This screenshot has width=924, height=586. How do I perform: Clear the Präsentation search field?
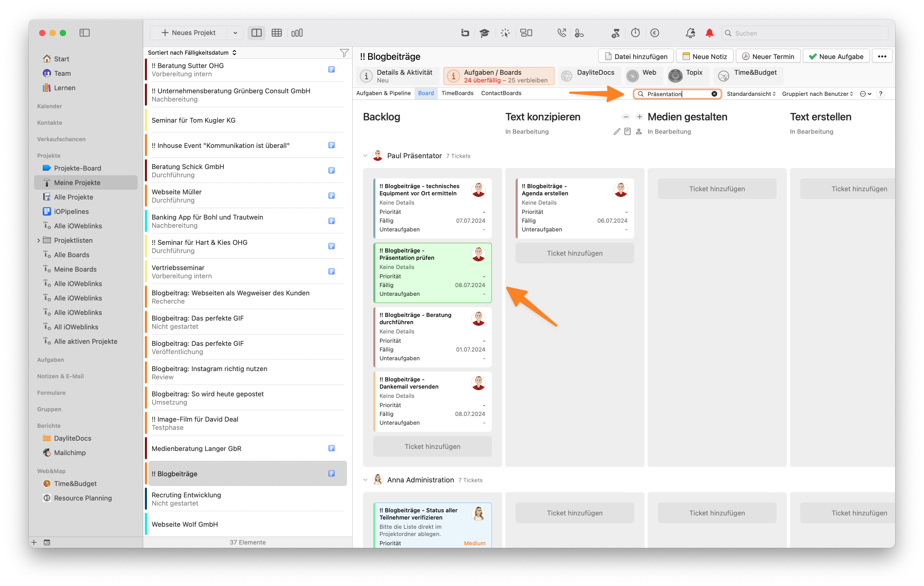[714, 94]
